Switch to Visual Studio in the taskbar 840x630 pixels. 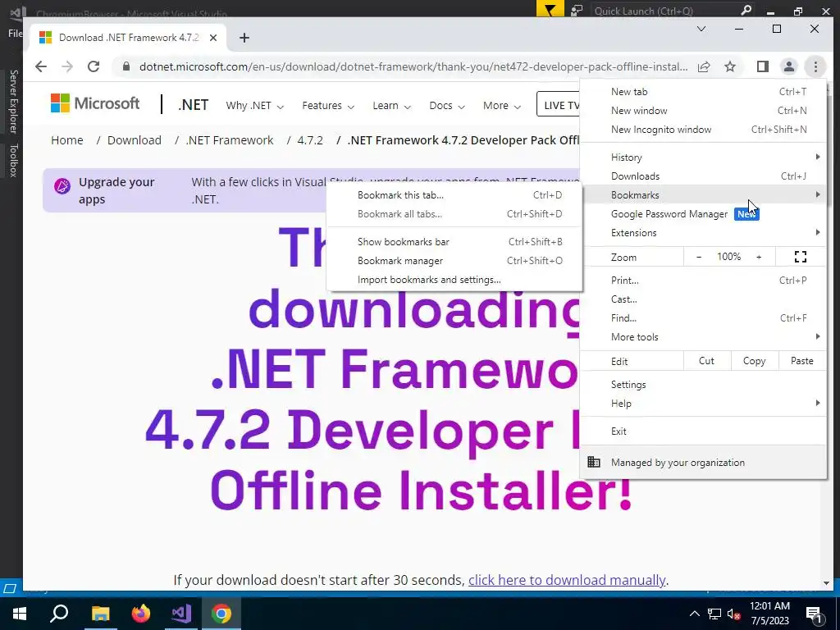[181, 614]
